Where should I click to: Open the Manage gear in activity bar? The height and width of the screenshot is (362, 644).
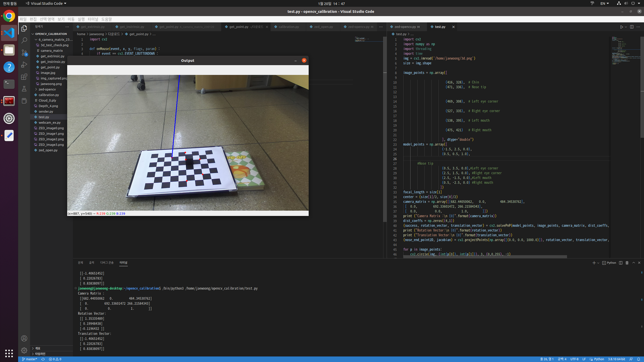(24, 350)
